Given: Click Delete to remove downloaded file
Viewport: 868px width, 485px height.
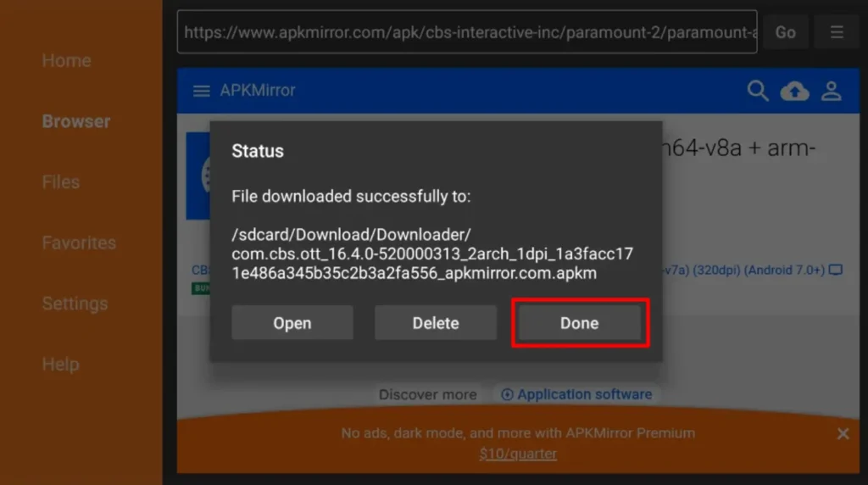Looking at the screenshot, I should click(x=436, y=323).
